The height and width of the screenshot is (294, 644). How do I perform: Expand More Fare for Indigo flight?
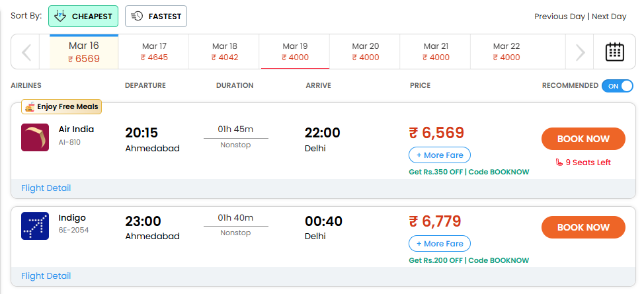pyautogui.click(x=440, y=244)
